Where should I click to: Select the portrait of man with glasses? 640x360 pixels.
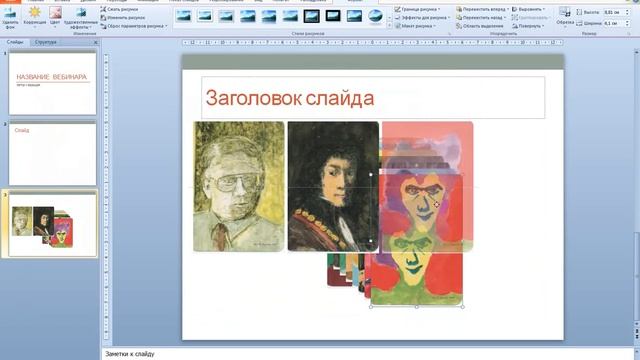coord(238,186)
